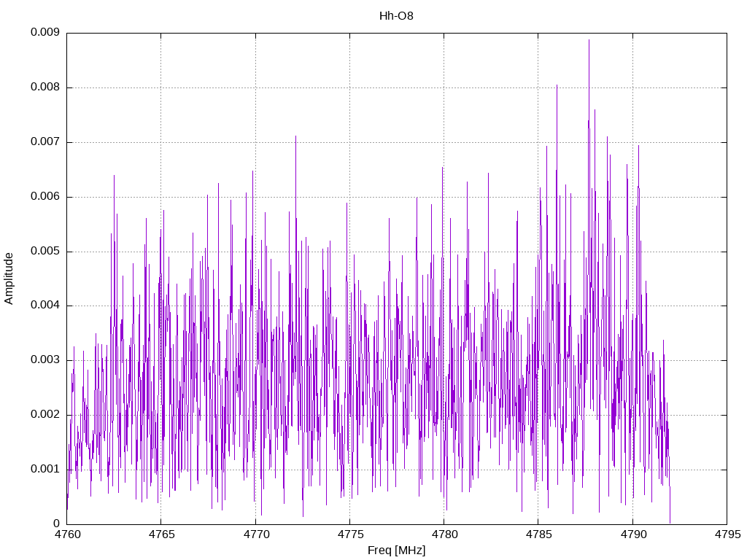Click the y-axis value 0.001
This screenshot has width=747, height=560.
point(44,469)
